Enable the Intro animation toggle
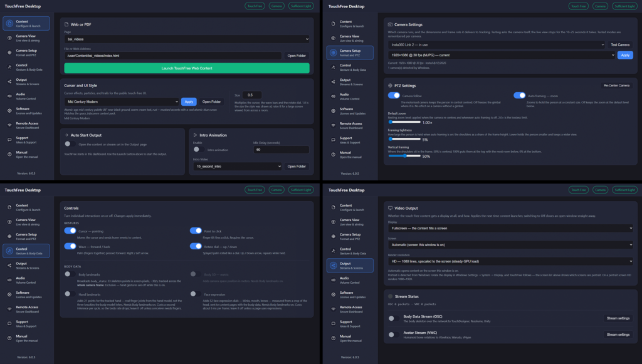642x364 pixels. tap(199, 150)
